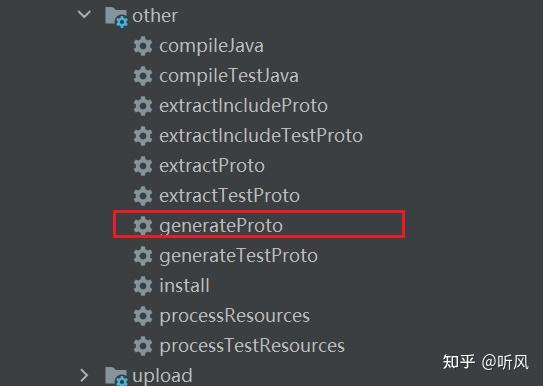
Task: Select the extractTestProto task
Action: [x=230, y=196]
